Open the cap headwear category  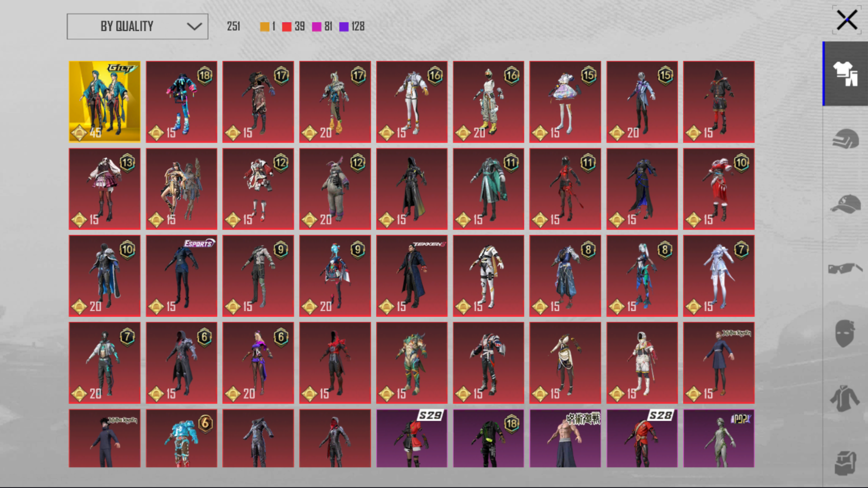tap(845, 204)
